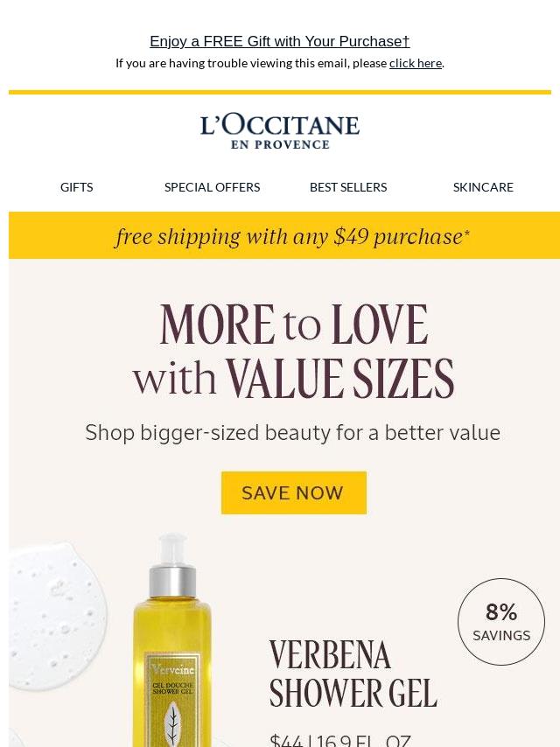Click the 'Shop bigger-sized beauty' subtitle text
This screenshot has height=747, width=560.
292,433
